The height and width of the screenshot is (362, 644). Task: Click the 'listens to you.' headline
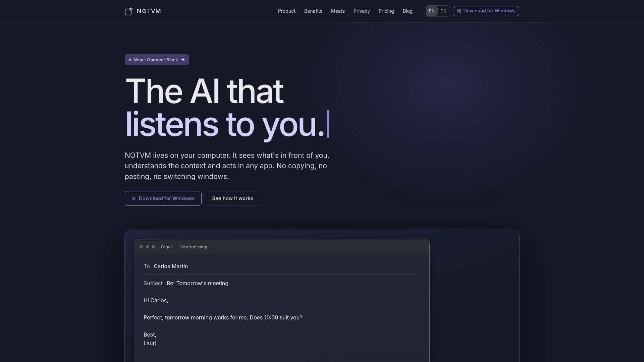tap(225, 125)
